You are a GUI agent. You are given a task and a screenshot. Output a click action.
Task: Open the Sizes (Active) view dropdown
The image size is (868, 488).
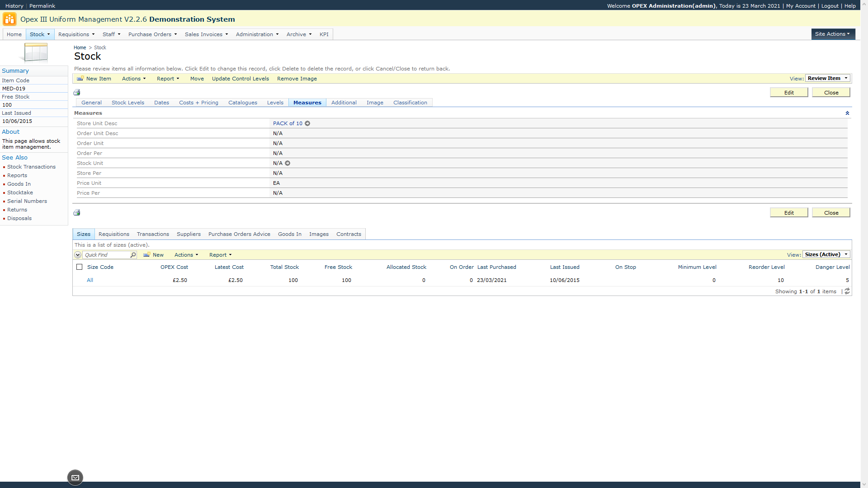point(826,254)
